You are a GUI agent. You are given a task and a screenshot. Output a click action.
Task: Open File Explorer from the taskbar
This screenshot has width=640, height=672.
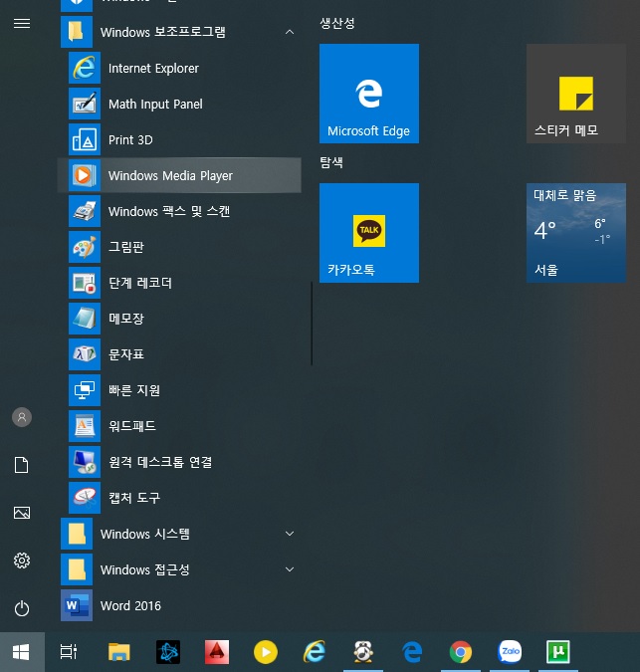(118, 652)
